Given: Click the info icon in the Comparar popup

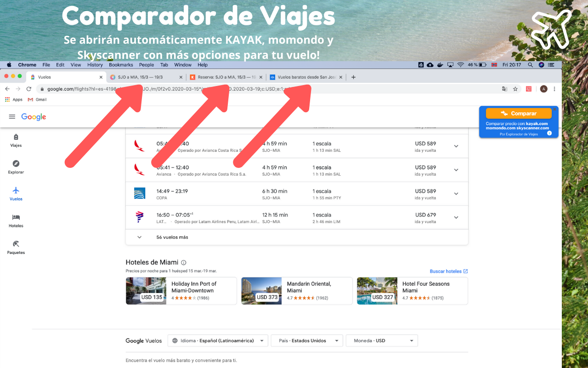Looking at the screenshot, I should 549,133.
